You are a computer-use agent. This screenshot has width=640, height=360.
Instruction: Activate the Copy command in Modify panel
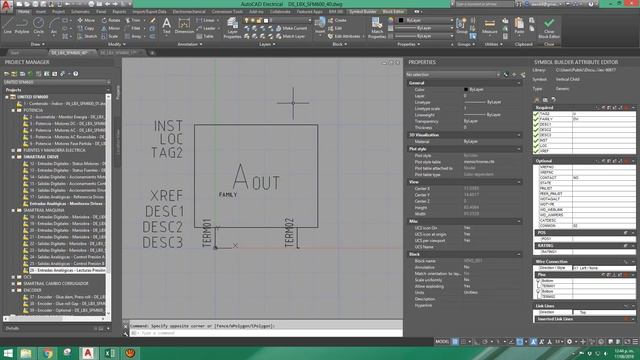coord(86,28)
